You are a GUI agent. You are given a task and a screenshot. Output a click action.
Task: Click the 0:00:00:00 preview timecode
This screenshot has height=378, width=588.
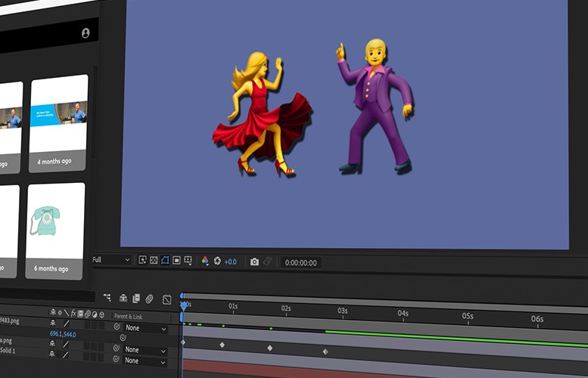300,262
